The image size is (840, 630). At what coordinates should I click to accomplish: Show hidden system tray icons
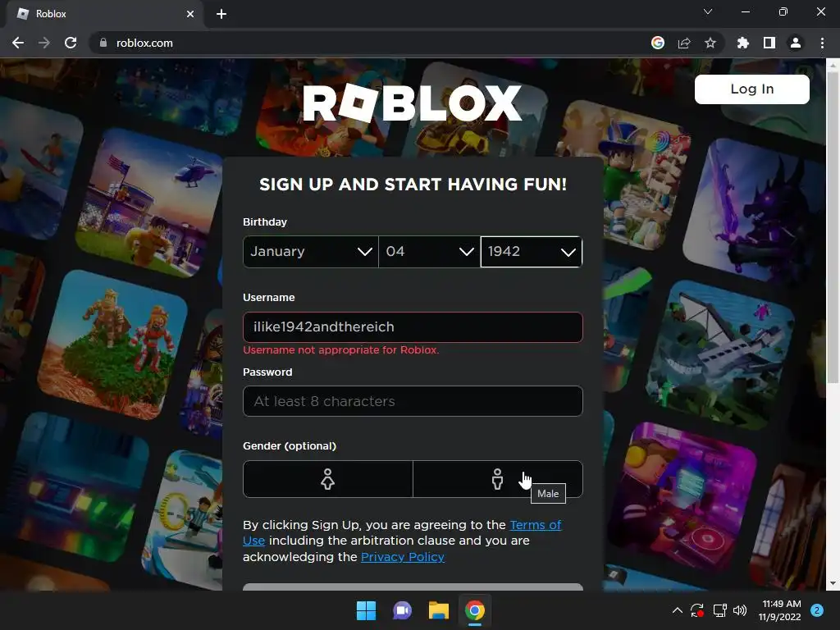pyautogui.click(x=677, y=610)
